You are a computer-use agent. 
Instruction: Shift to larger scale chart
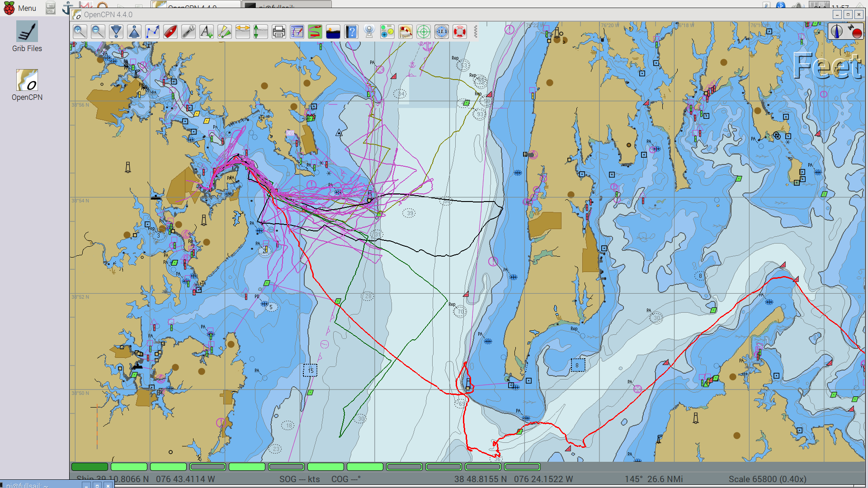pyautogui.click(x=116, y=32)
